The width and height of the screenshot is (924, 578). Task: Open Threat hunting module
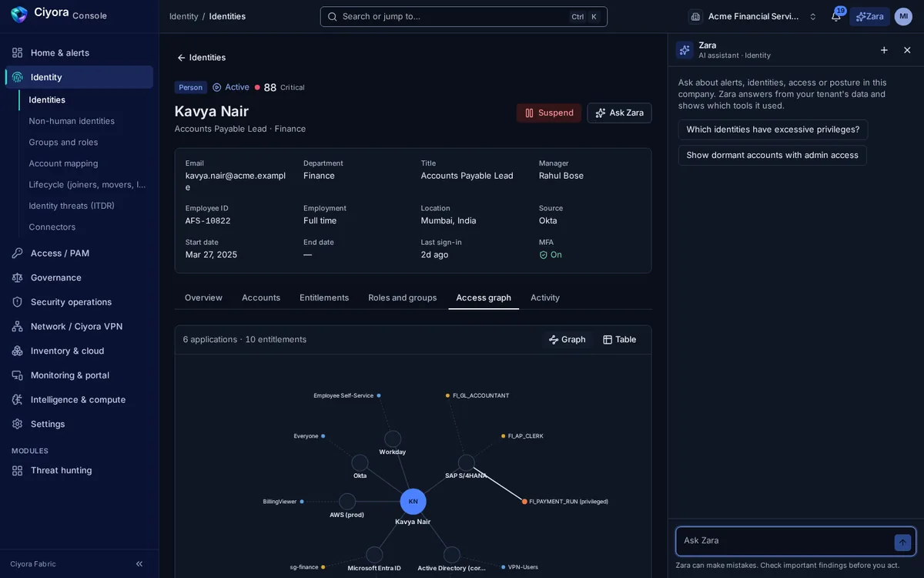tap(79, 470)
